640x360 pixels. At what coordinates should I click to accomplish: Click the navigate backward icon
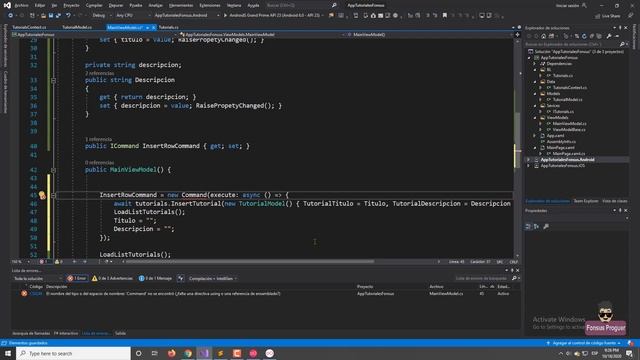(x=11, y=16)
